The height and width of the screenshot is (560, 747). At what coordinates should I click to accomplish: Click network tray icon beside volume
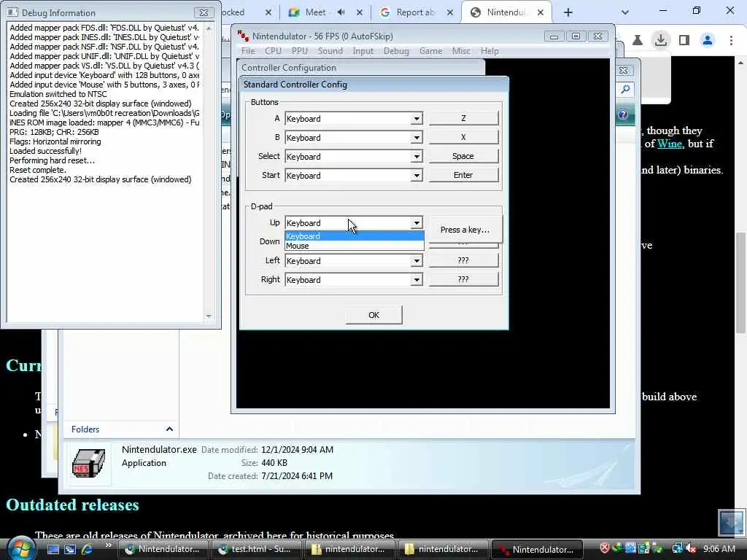coord(677,548)
